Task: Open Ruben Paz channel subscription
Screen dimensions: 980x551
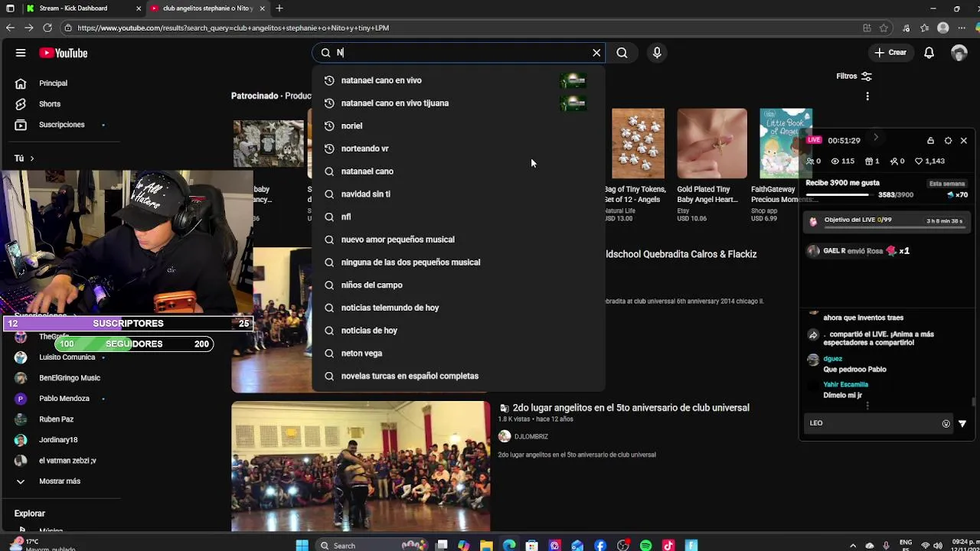Action: click(x=56, y=419)
